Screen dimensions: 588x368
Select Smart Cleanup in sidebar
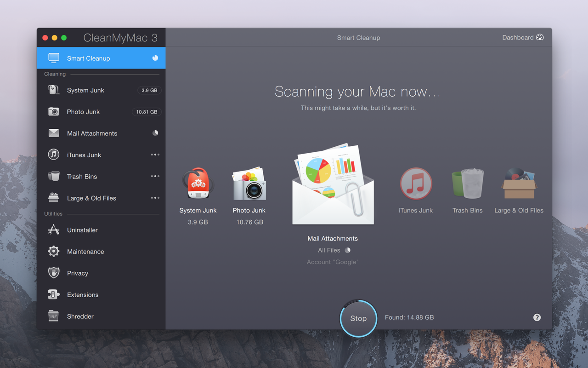(101, 58)
